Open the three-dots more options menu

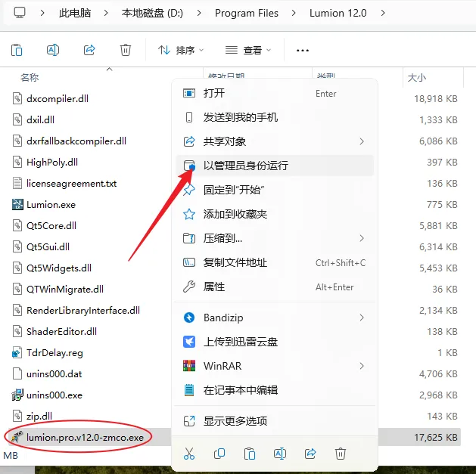303,51
